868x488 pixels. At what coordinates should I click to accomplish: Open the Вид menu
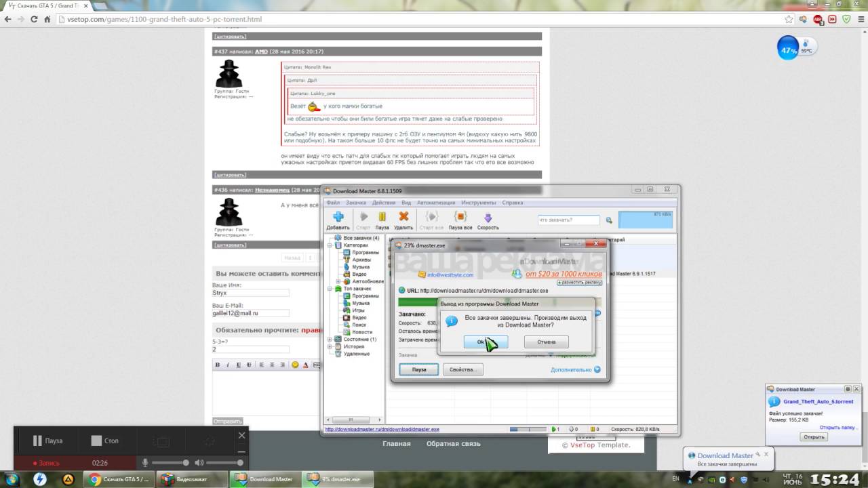coord(406,203)
